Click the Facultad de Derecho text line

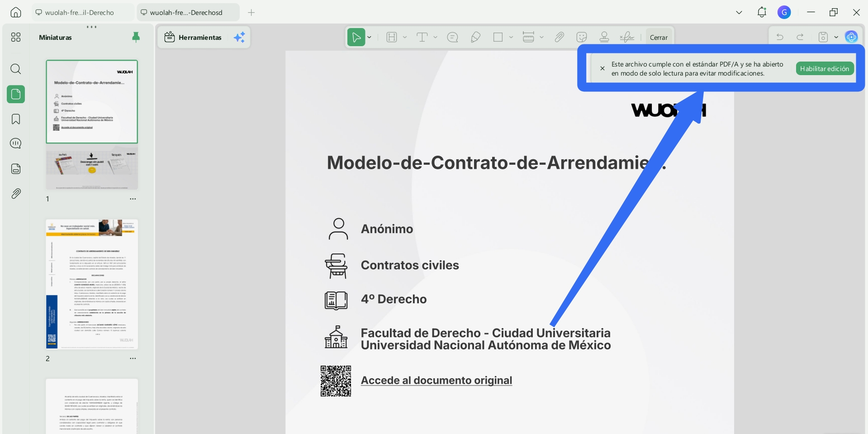(x=485, y=333)
